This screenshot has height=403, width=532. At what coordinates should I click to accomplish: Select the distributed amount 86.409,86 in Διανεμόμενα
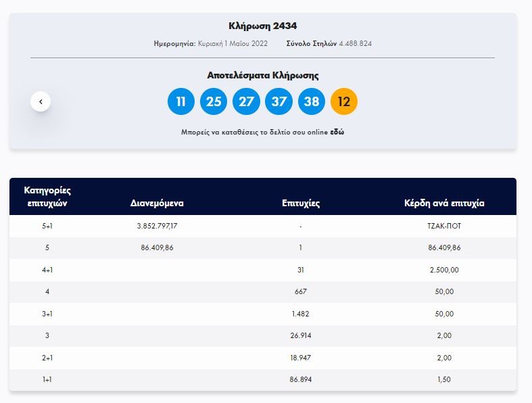[157, 247]
